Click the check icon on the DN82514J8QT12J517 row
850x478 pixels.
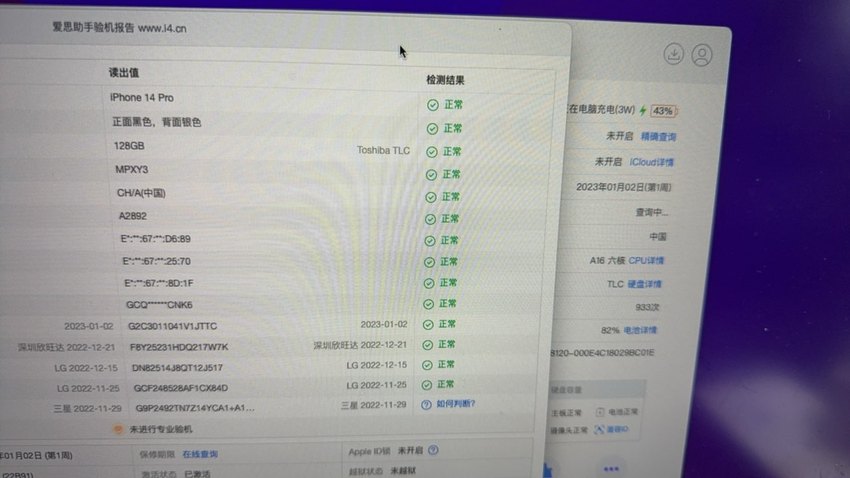point(427,365)
